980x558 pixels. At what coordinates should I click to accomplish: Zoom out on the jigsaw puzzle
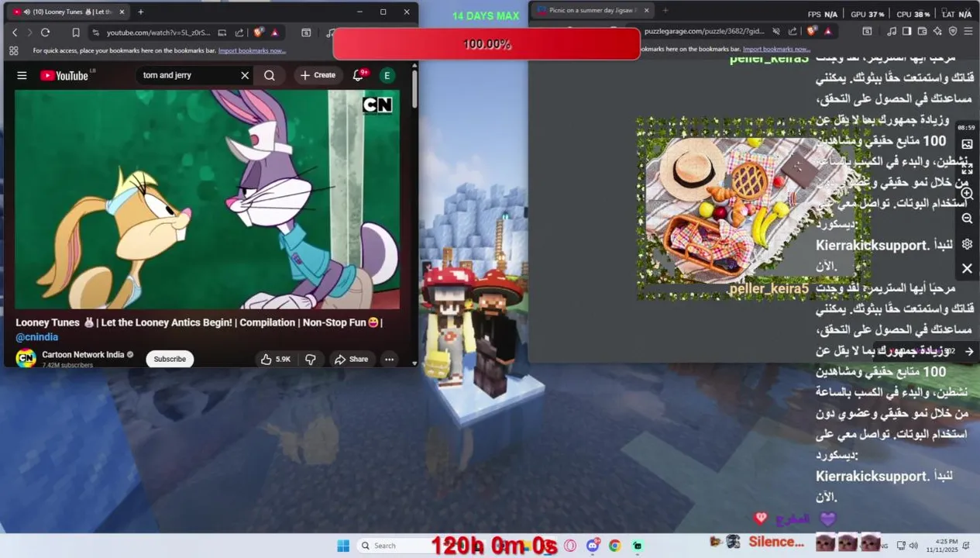[967, 219]
